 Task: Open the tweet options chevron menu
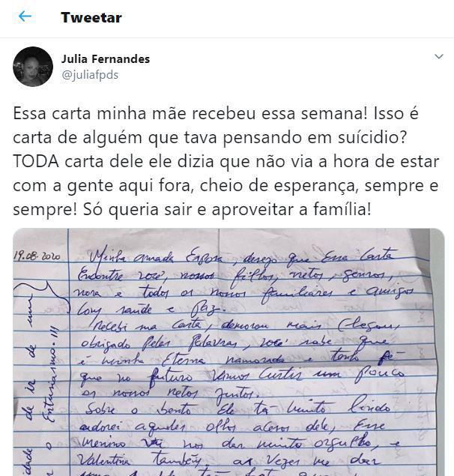click(x=439, y=58)
